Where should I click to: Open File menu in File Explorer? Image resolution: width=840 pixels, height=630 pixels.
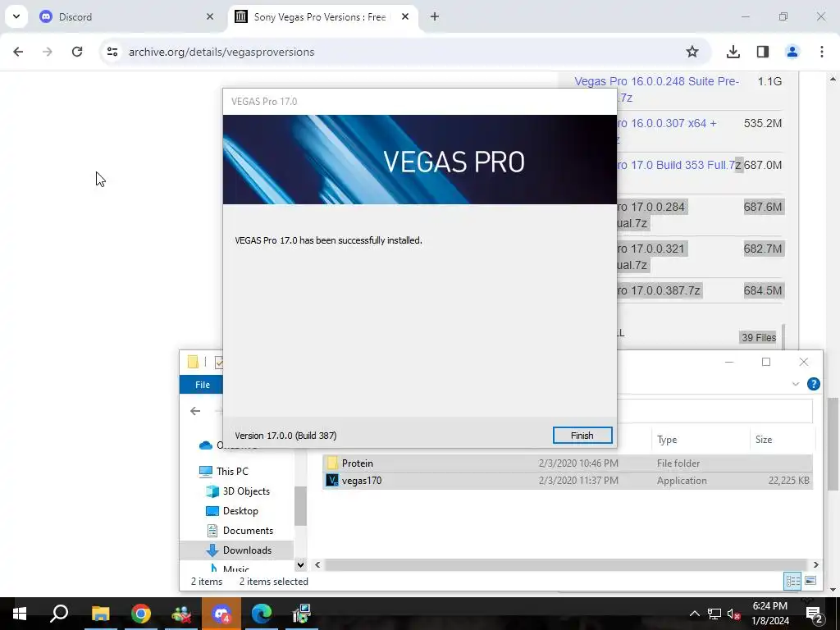[202, 385]
